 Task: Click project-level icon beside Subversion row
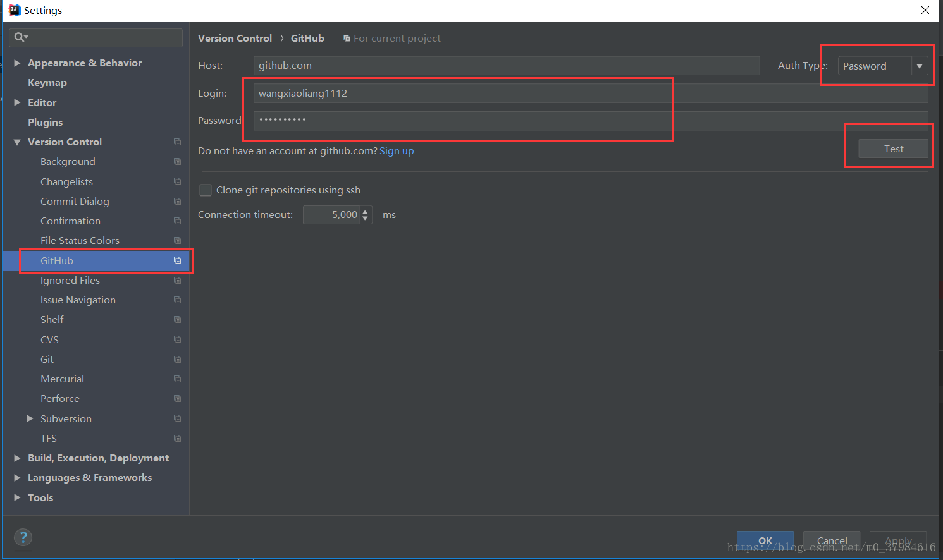coord(177,418)
